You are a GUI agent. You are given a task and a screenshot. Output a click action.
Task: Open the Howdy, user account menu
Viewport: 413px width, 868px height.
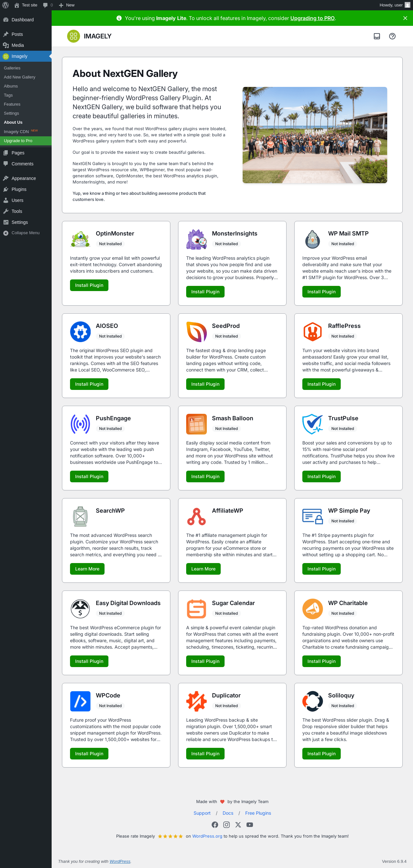(395, 5)
